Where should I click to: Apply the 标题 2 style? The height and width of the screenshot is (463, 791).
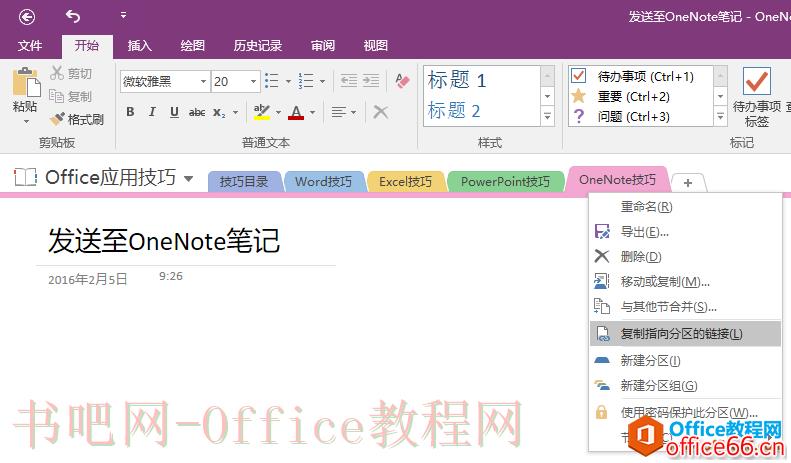coord(454,110)
